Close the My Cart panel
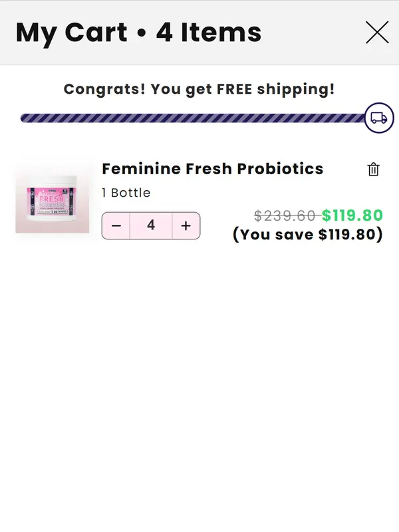Image resolution: width=399 pixels, height=532 pixels. tap(377, 32)
